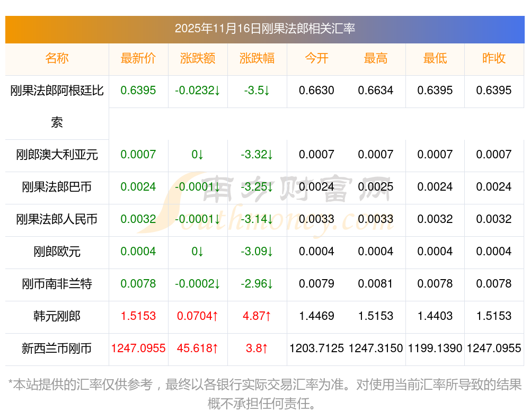Select the low price 1.4403
Screen dimensions: 530x420
coord(435,316)
